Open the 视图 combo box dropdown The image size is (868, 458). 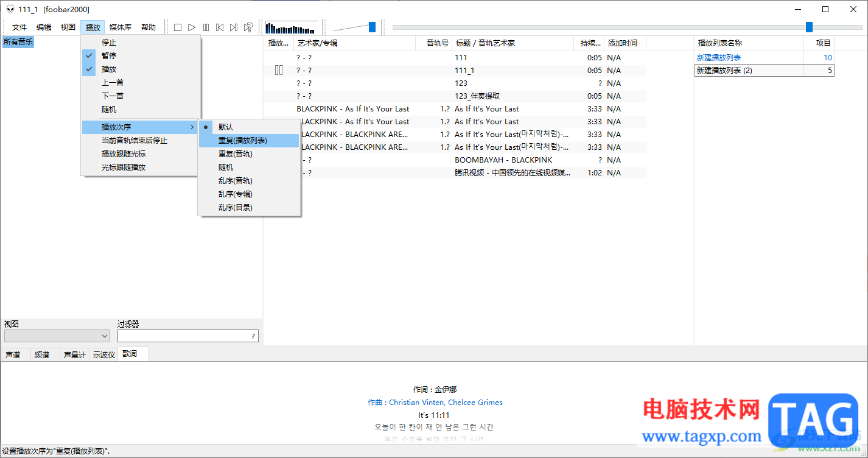(x=57, y=336)
